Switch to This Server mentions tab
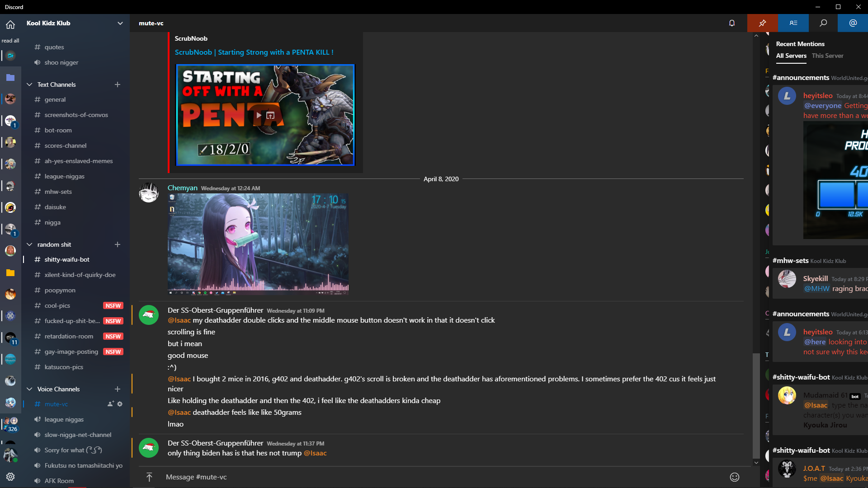The image size is (868, 488). click(827, 56)
